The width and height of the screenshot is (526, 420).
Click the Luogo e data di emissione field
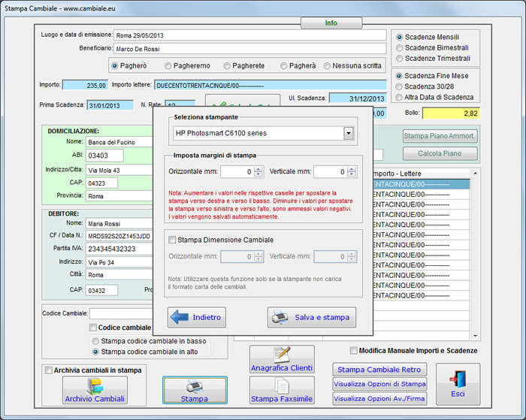[x=250, y=35]
